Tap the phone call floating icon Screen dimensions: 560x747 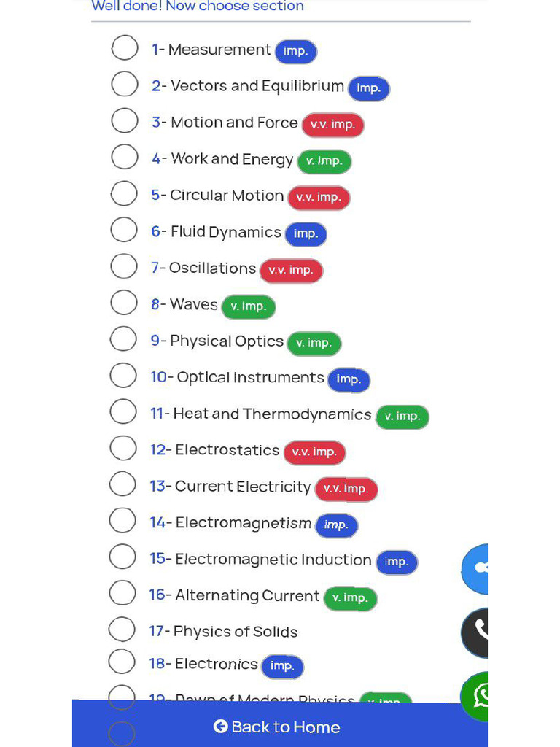[x=475, y=632]
